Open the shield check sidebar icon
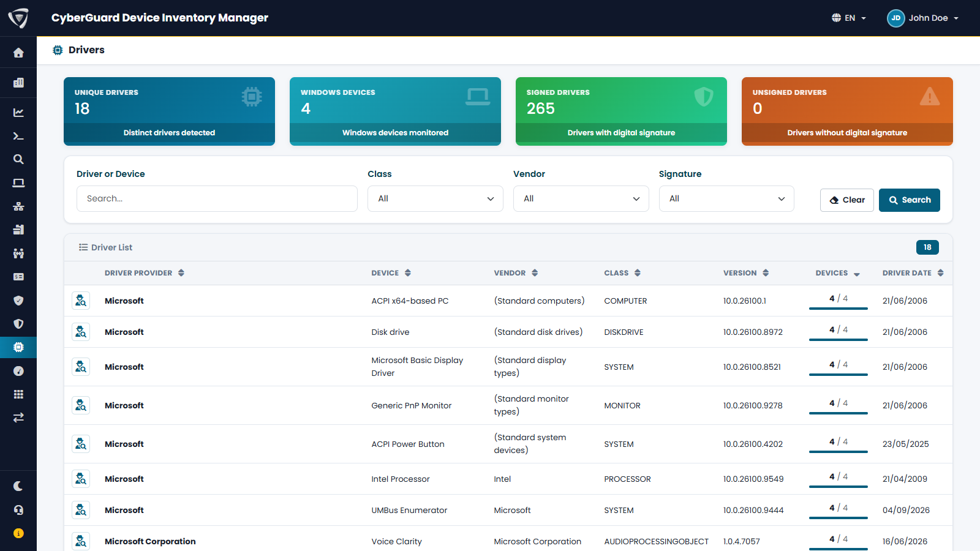The height and width of the screenshot is (551, 980). pos(18,301)
